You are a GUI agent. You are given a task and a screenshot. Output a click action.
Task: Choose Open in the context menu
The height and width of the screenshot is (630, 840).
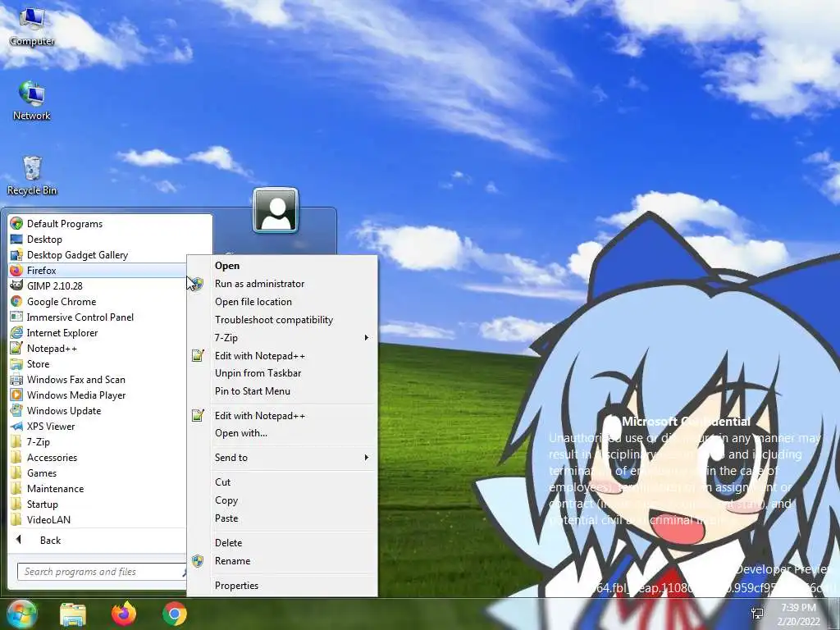pyautogui.click(x=282, y=266)
